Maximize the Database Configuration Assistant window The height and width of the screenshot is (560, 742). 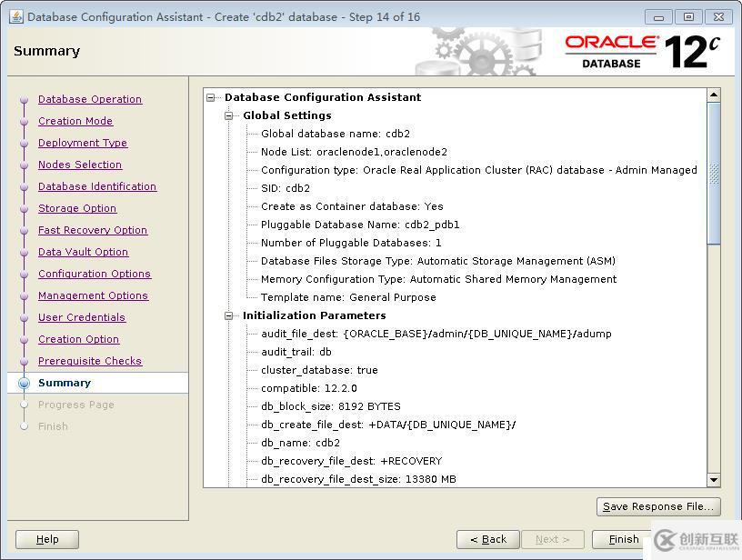[688, 17]
